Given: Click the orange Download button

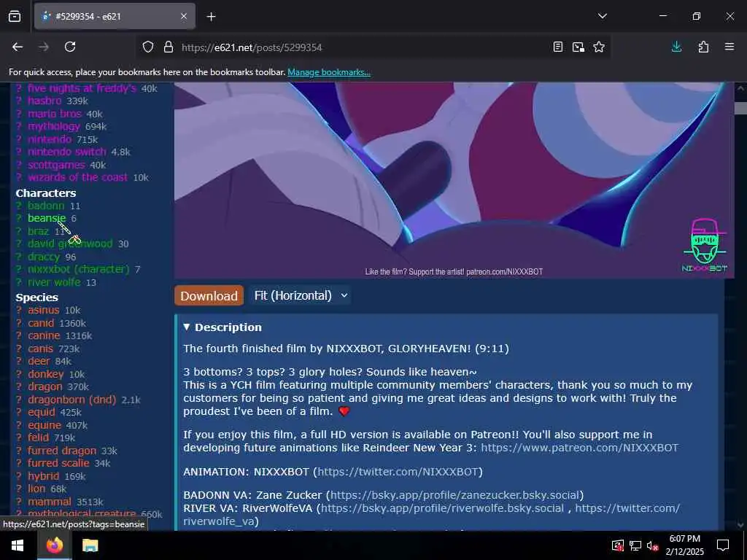Looking at the screenshot, I should [x=209, y=296].
